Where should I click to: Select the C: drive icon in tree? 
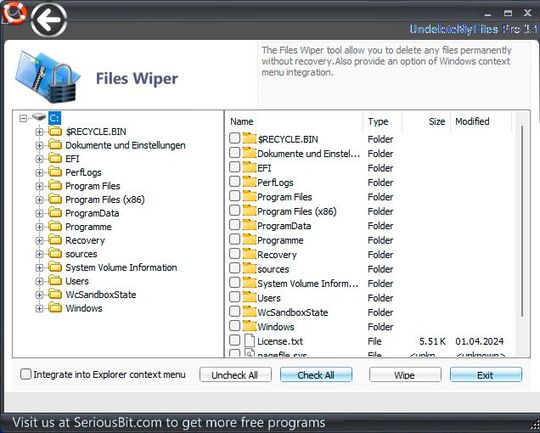(39, 117)
